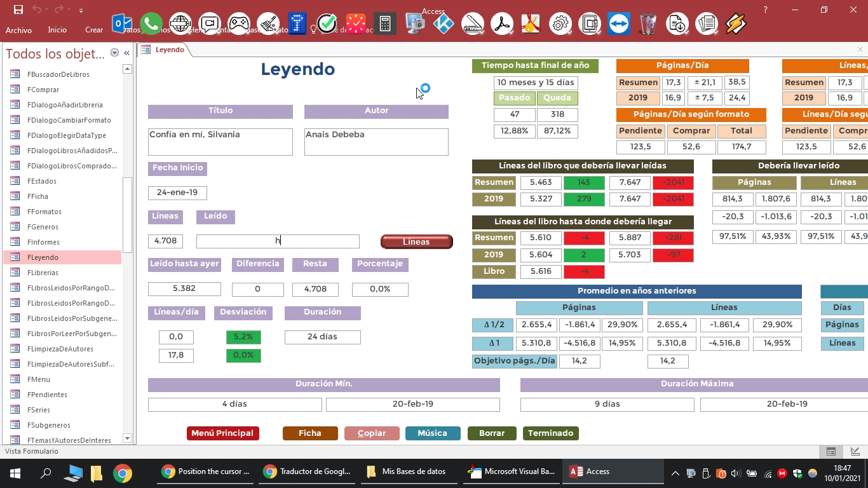Screen dimensions: 868x488
Task: Click the Música button
Action: (433, 433)
